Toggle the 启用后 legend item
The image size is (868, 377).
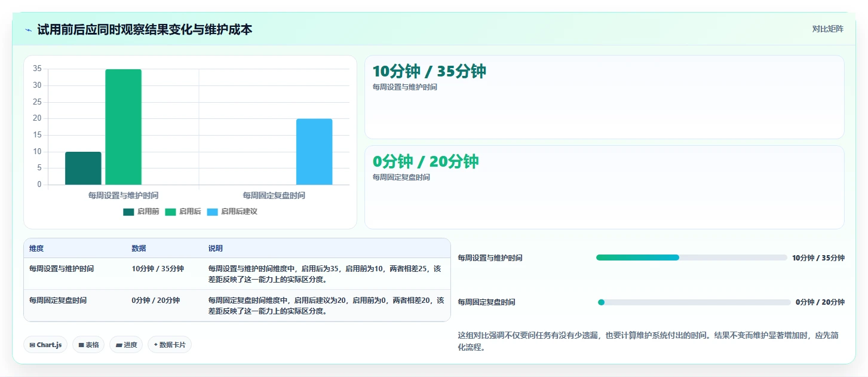pyautogui.click(x=183, y=212)
